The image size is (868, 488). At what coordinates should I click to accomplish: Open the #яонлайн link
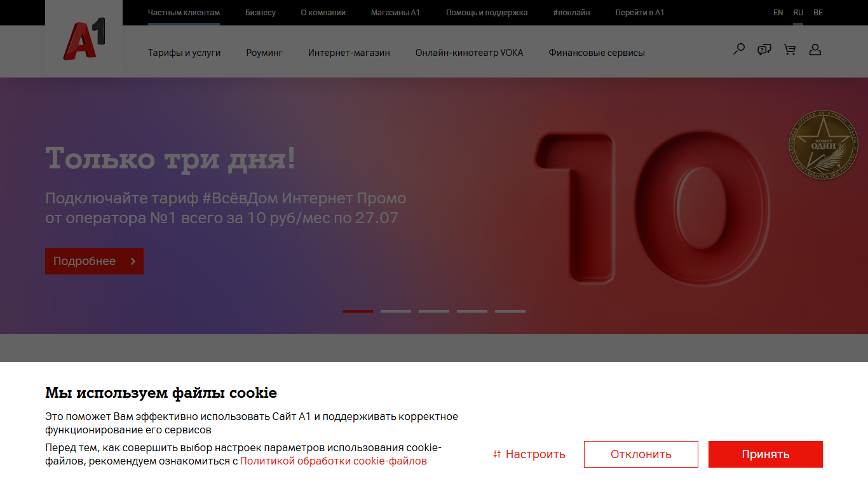[x=571, y=13]
